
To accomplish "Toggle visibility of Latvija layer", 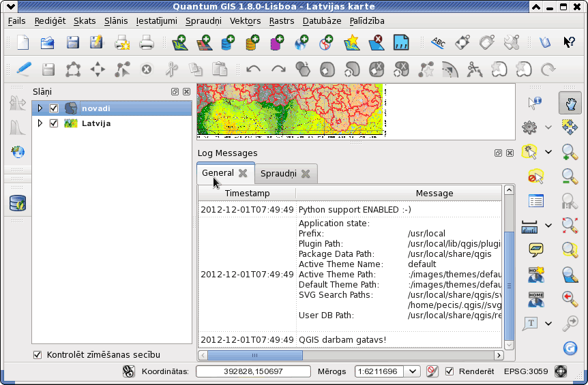I will (x=54, y=123).
